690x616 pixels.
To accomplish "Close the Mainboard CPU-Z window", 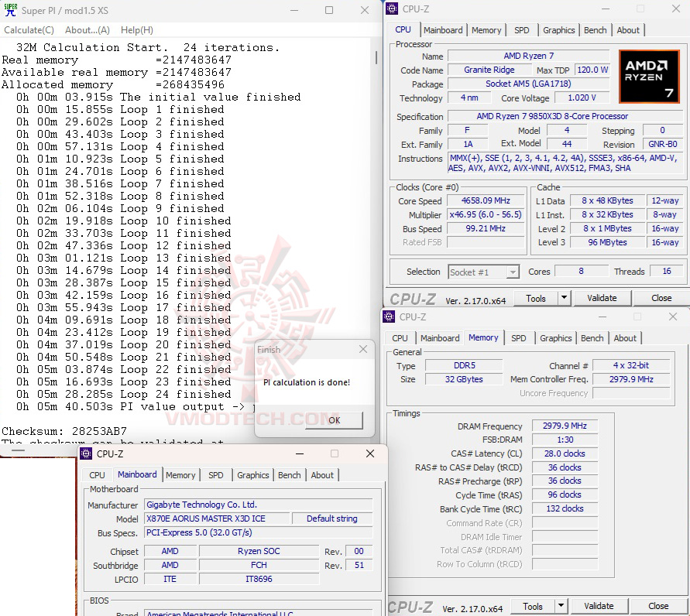I will (x=370, y=453).
